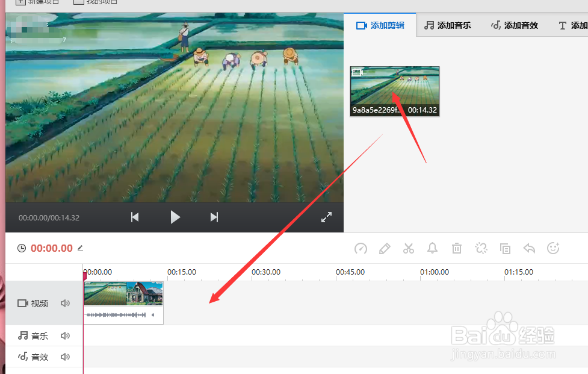
Task: Jump to previous frame button
Action: pos(135,217)
